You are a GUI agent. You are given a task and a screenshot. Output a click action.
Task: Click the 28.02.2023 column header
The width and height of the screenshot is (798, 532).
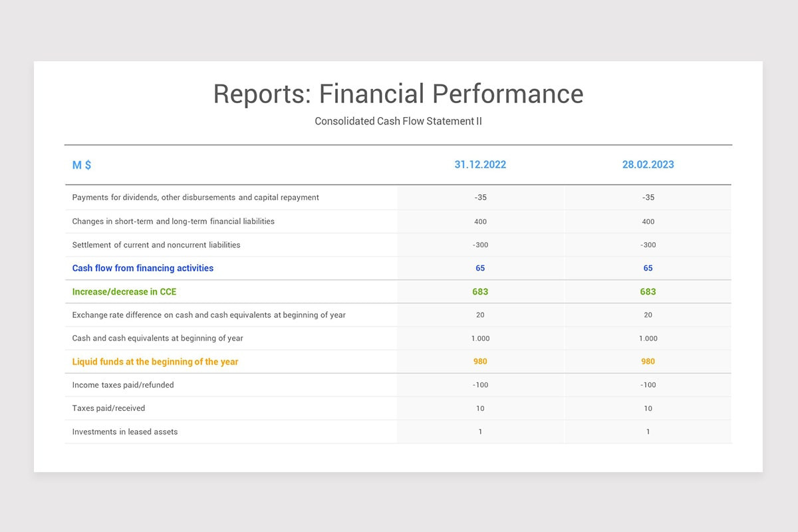click(x=648, y=164)
